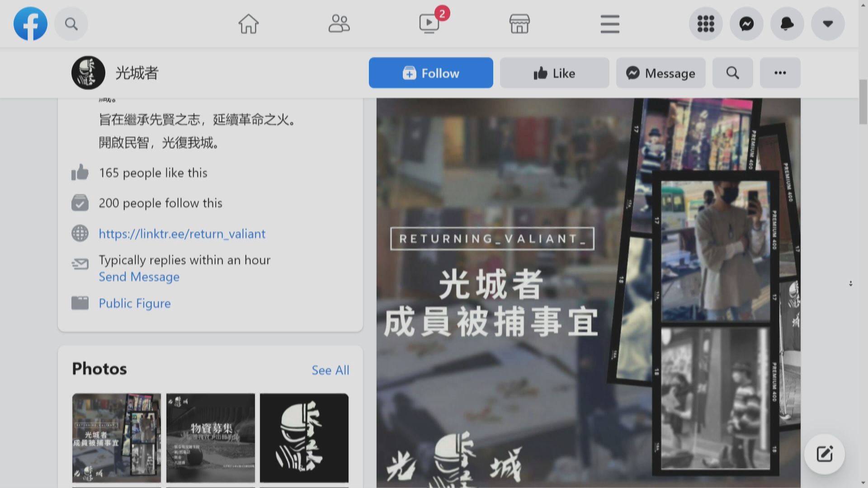868x488 pixels.
Task: Open the hamburger menu icon
Action: (x=610, y=24)
